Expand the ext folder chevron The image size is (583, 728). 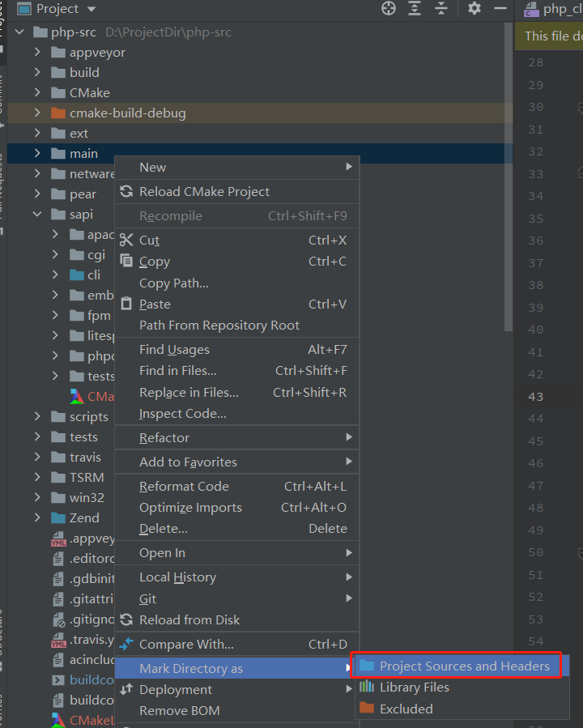(x=37, y=134)
